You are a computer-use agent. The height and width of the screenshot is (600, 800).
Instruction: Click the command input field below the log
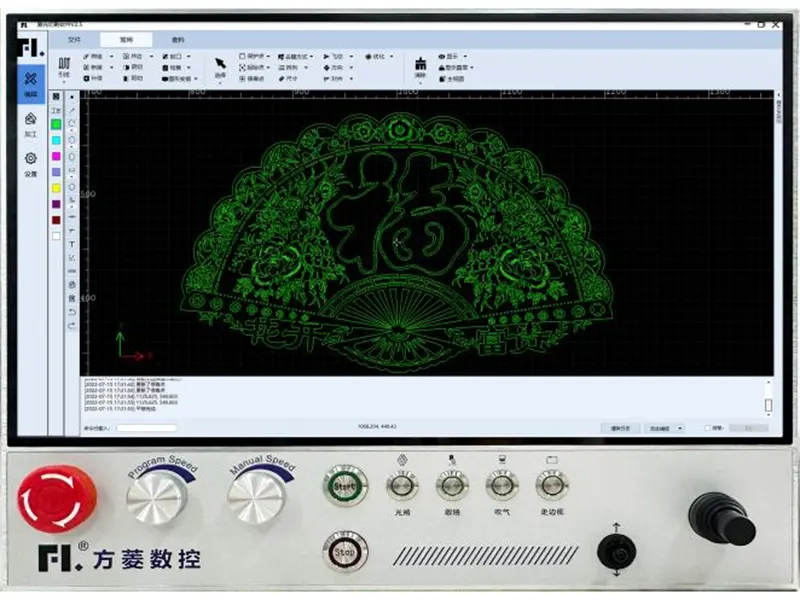[146, 428]
